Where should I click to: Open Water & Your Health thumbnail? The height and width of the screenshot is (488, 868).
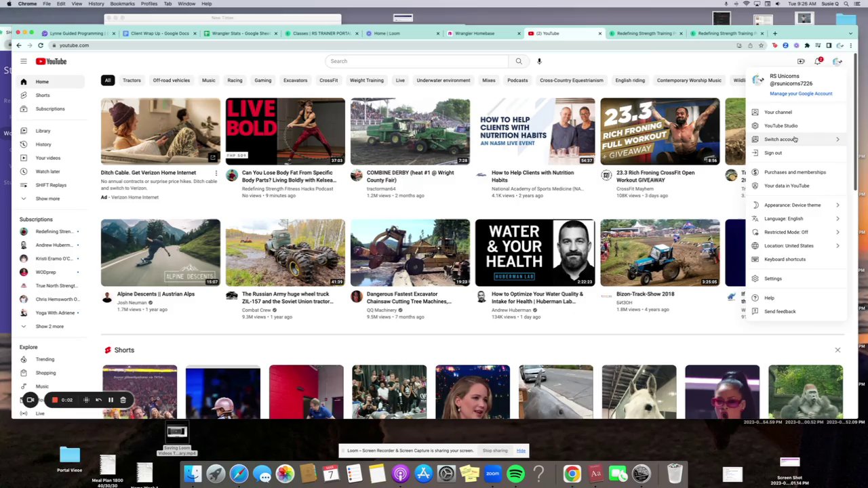(x=535, y=253)
